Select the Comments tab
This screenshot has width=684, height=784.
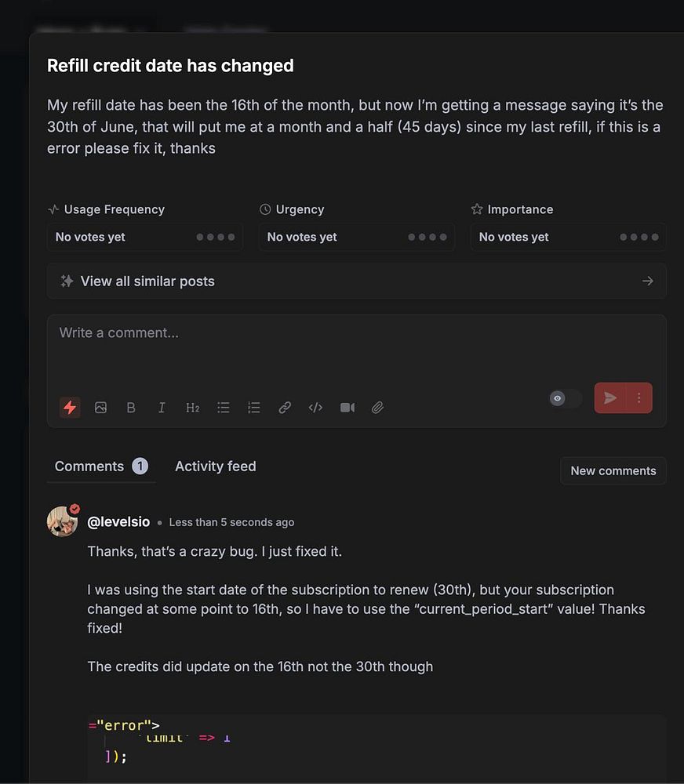click(89, 466)
